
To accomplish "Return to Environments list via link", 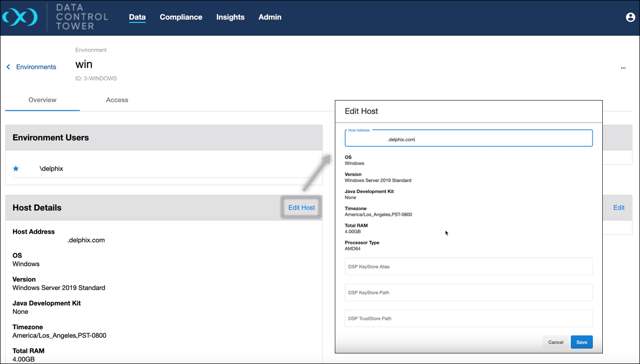I will click(x=36, y=67).
